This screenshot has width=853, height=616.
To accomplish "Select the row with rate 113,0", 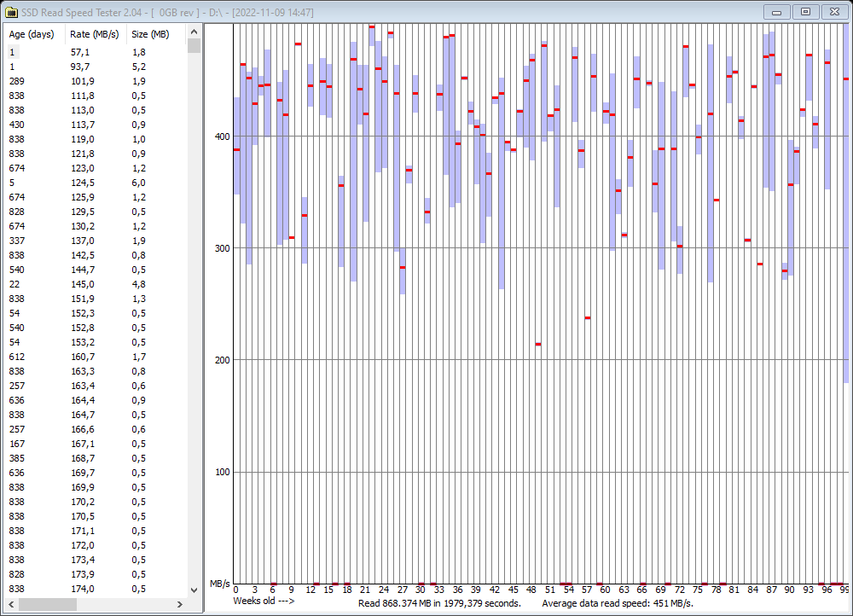I will 96,110.
